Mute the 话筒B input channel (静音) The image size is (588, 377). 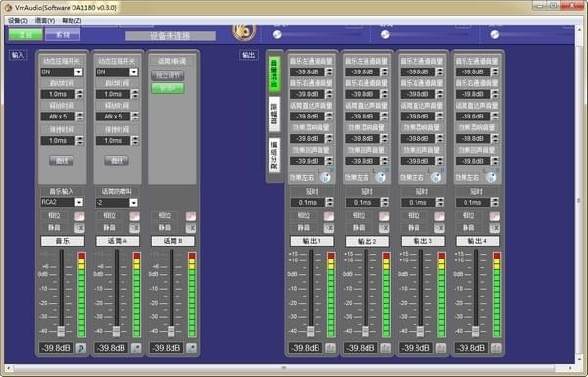click(x=191, y=228)
